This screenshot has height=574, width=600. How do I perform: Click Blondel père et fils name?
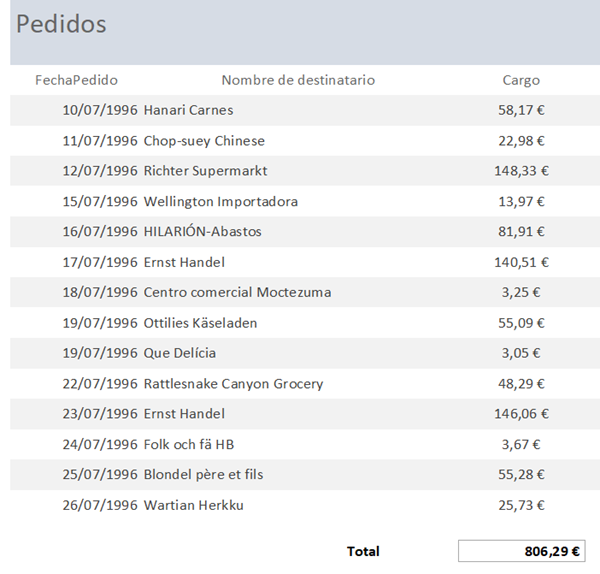(203, 474)
